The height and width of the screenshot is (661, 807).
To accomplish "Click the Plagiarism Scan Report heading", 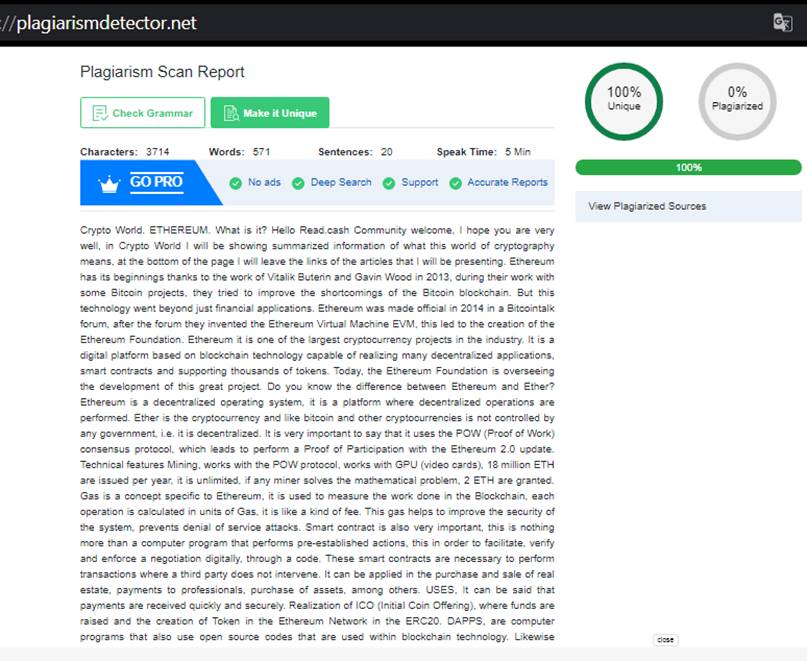I will pyautogui.click(x=162, y=72).
